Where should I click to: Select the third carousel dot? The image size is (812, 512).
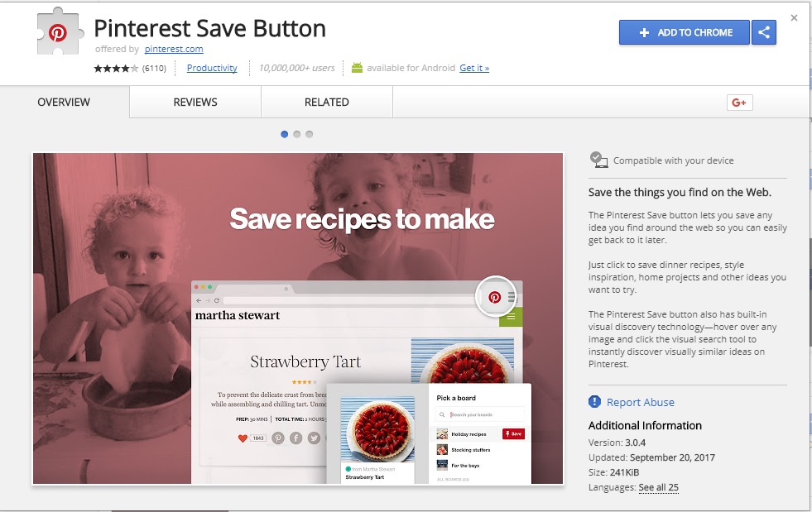tap(310, 134)
